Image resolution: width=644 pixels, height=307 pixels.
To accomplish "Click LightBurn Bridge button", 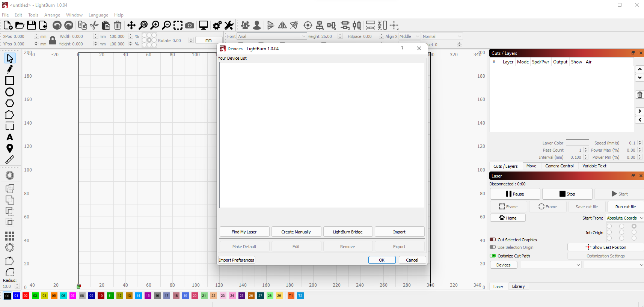I will click(x=348, y=232).
